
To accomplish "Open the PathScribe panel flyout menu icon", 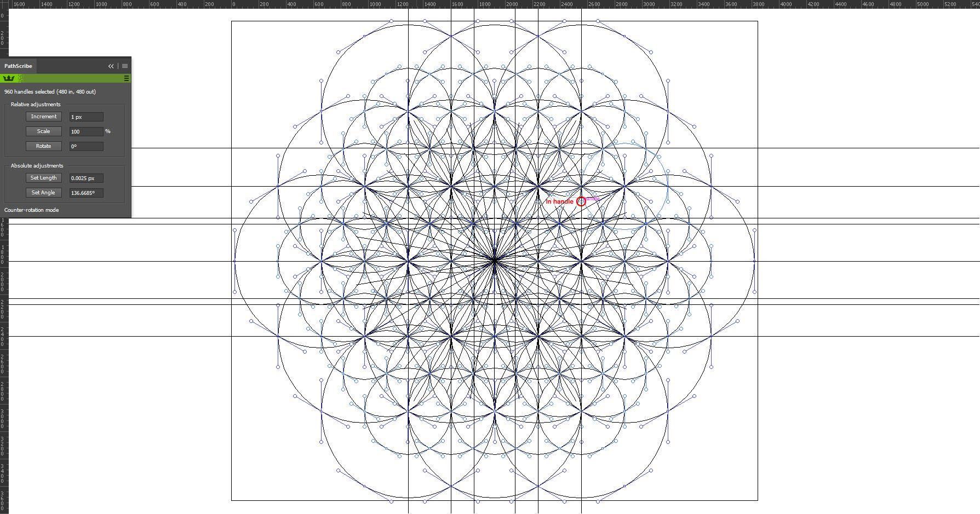I will [x=124, y=66].
